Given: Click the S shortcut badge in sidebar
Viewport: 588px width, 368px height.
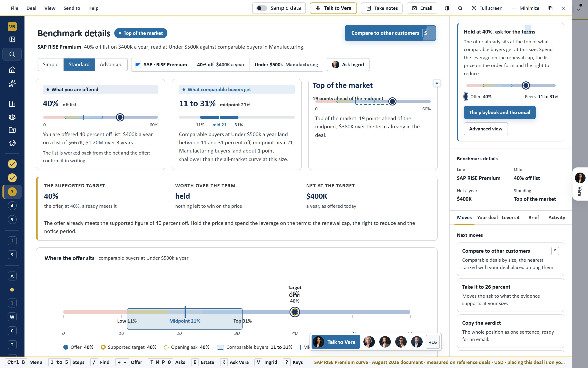Looking at the screenshot, I should coord(12,255).
